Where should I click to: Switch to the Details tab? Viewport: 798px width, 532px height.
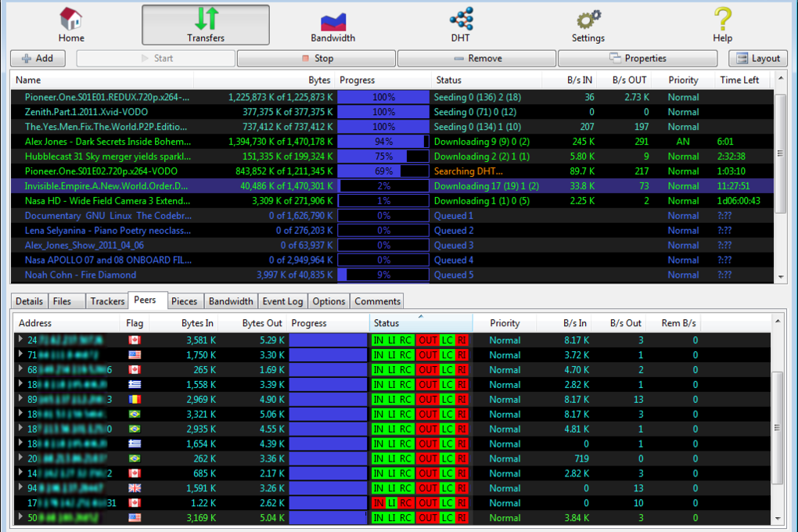29,301
